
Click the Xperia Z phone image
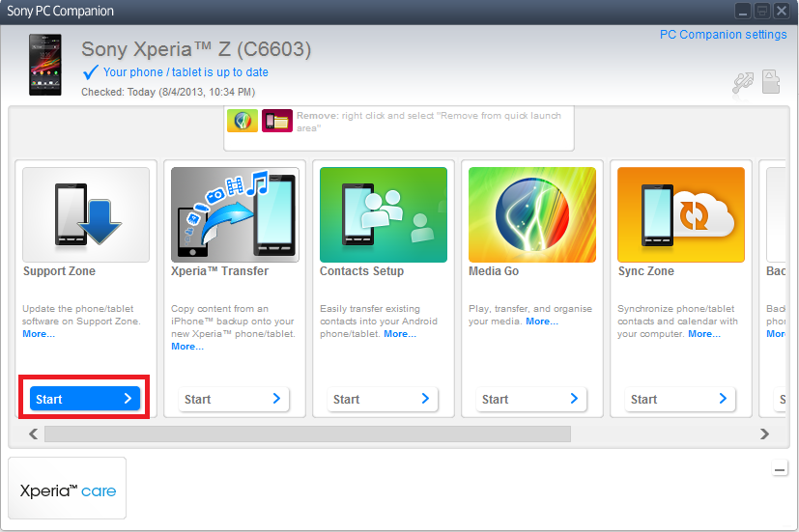(44, 65)
